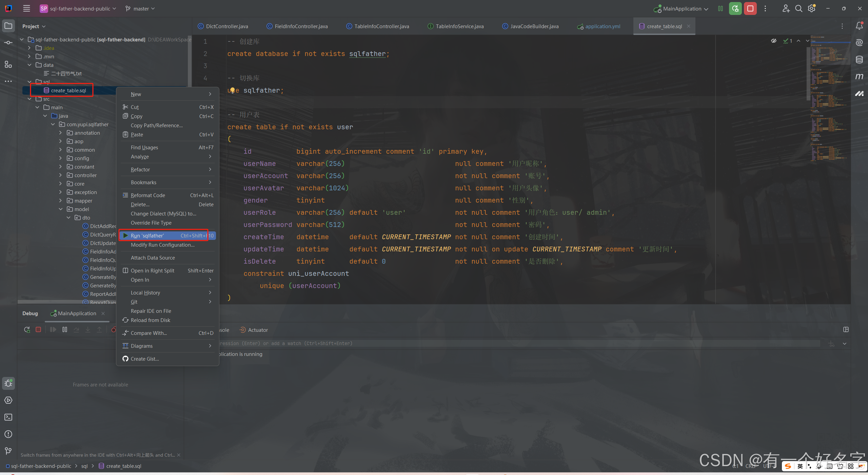Open the Git tool window
Viewport: 868px width, 475px height.
click(x=8, y=451)
